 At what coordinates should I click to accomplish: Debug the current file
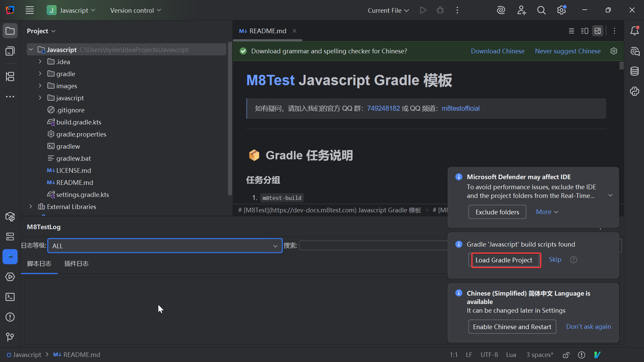click(440, 10)
